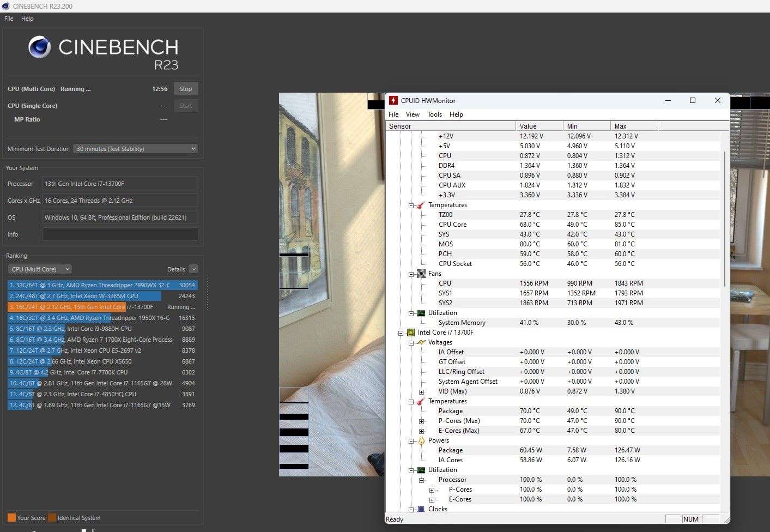Open the HWMonitor File menu
This screenshot has height=532, width=770.
[x=393, y=114]
